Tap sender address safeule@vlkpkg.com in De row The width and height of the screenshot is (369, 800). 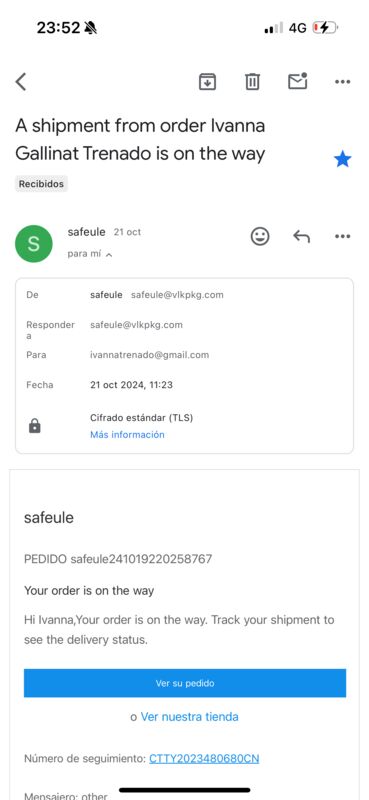coord(177,295)
